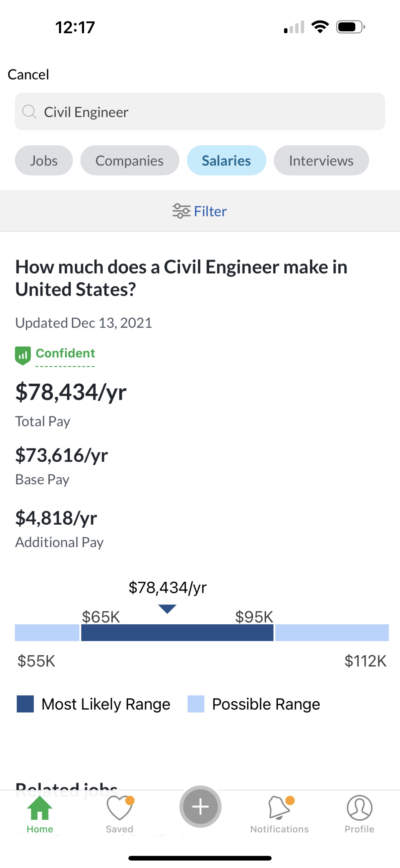This screenshot has height=868, width=400.
Task: Tap the green Confident shield icon
Action: (23, 356)
